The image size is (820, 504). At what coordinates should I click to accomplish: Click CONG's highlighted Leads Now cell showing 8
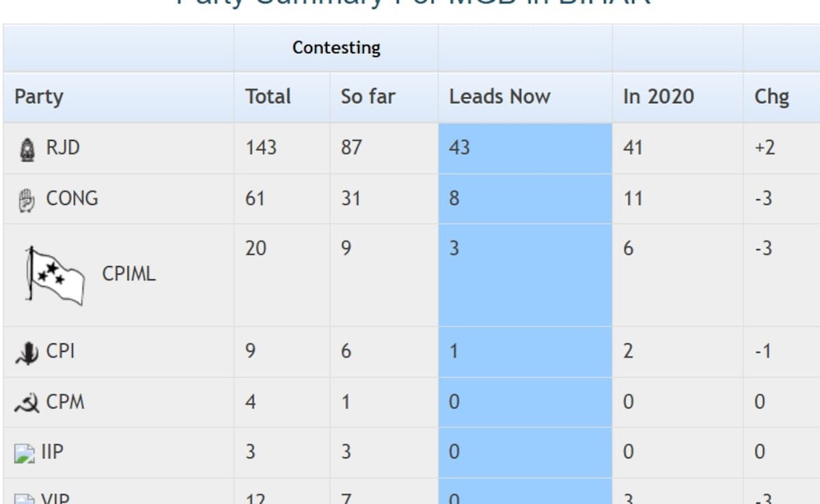pos(525,199)
